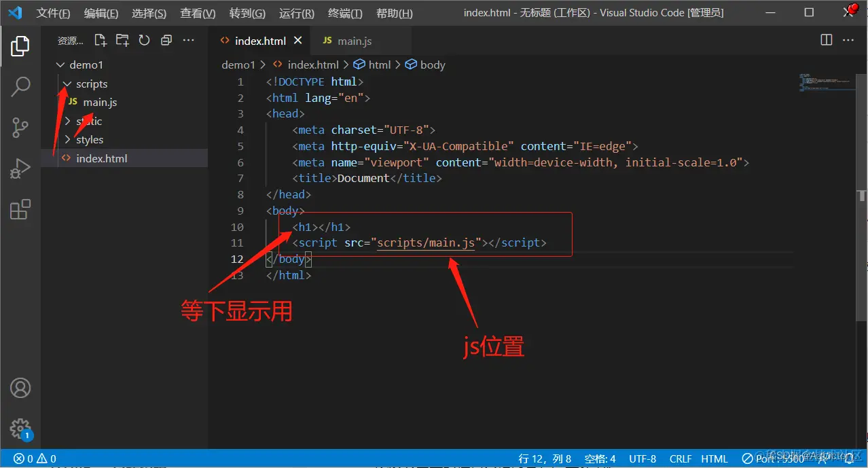This screenshot has height=468, width=868.
Task: Open the Extensions view
Action: click(x=20, y=209)
